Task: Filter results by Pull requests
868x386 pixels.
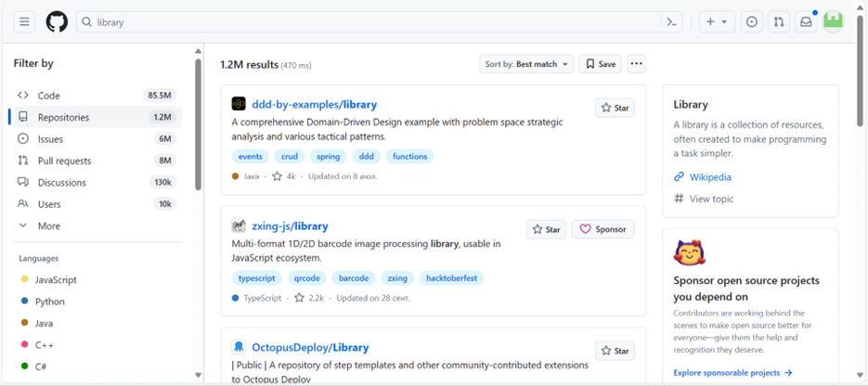Action: (97, 161)
